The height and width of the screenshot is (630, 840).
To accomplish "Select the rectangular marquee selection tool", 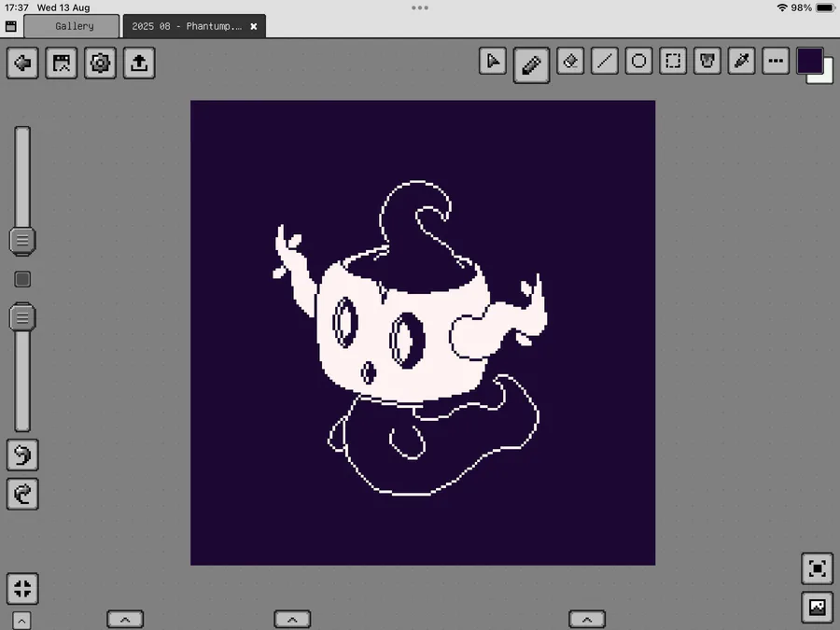I will [673, 61].
